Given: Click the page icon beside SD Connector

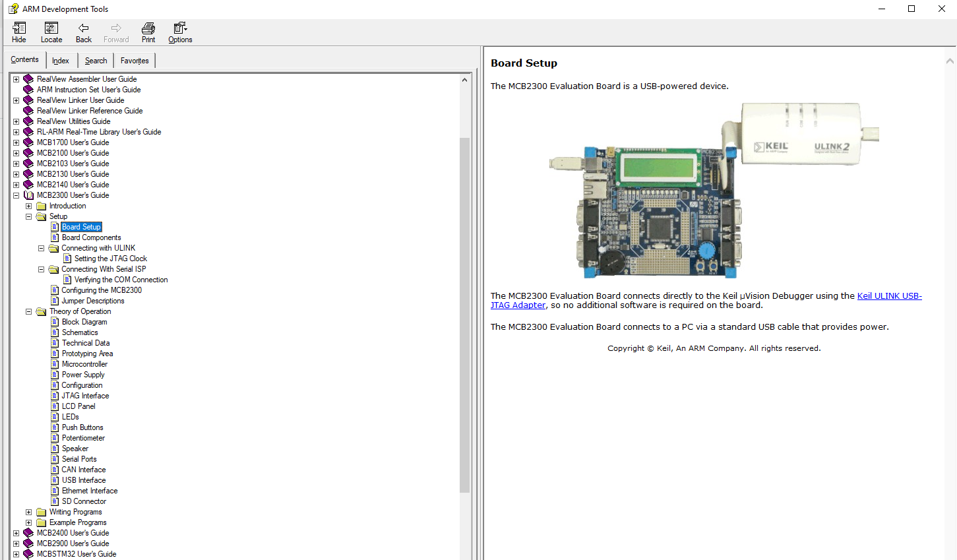Looking at the screenshot, I should (55, 501).
